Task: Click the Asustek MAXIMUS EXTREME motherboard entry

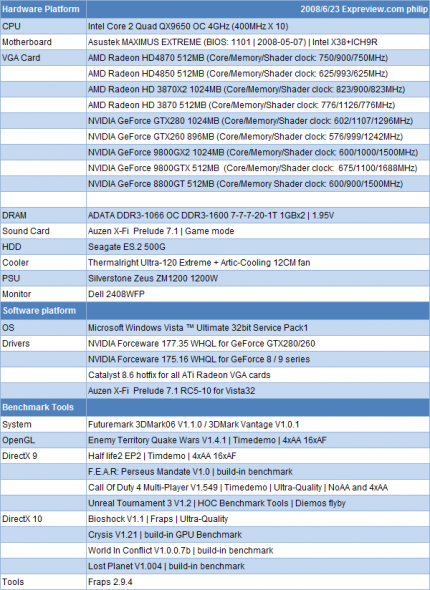Action: 258,42
